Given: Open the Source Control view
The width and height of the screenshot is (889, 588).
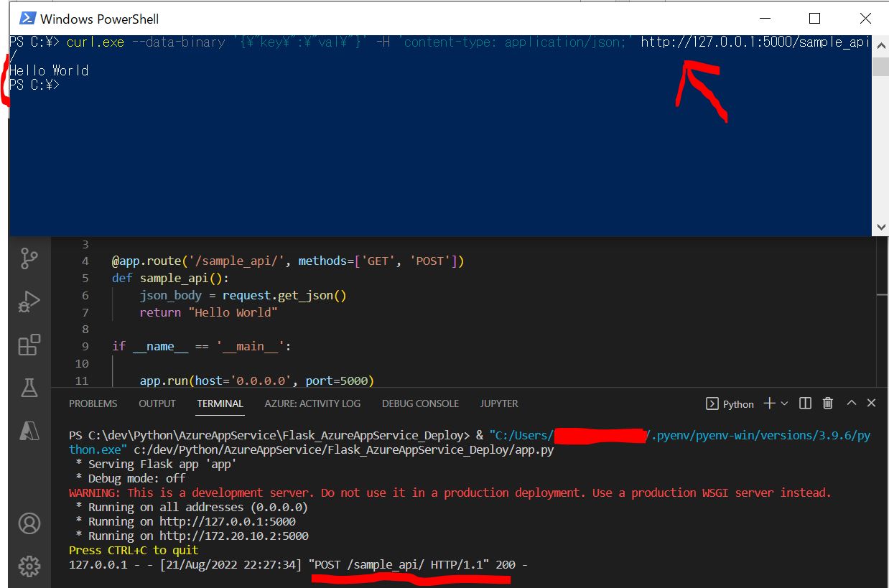Looking at the screenshot, I should click(x=29, y=258).
